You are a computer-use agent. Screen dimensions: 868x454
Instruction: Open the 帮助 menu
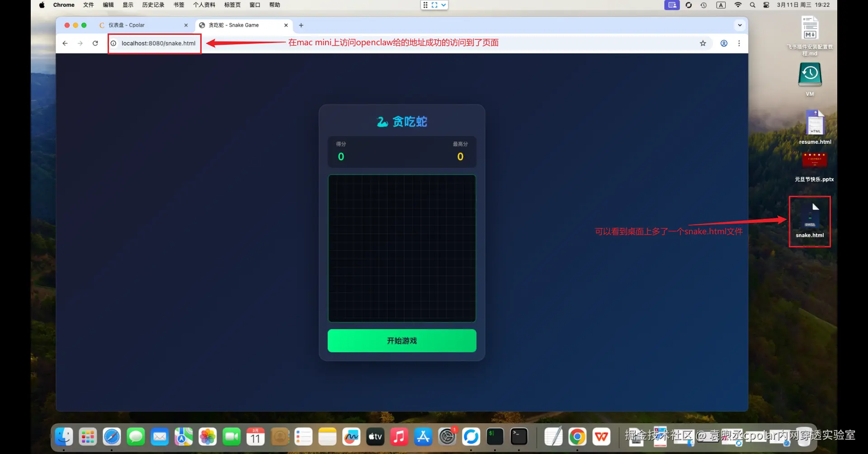[x=275, y=5]
